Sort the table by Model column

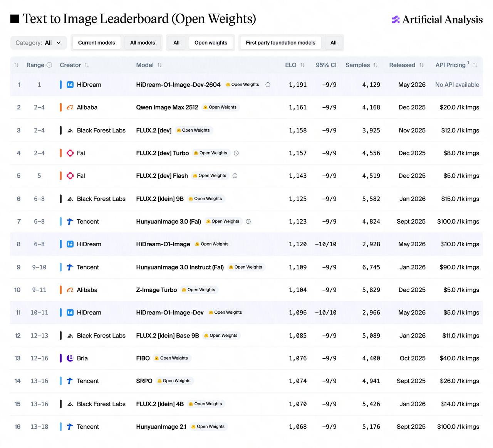coord(159,65)
